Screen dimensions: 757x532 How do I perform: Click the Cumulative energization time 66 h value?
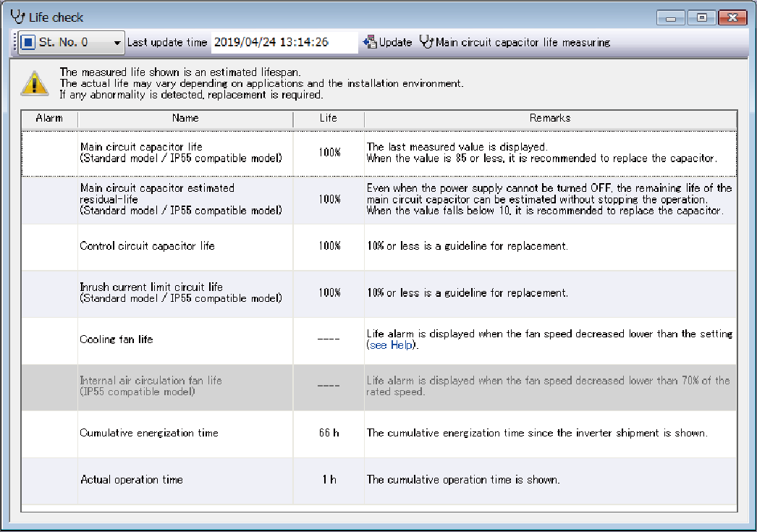[329, 433]
